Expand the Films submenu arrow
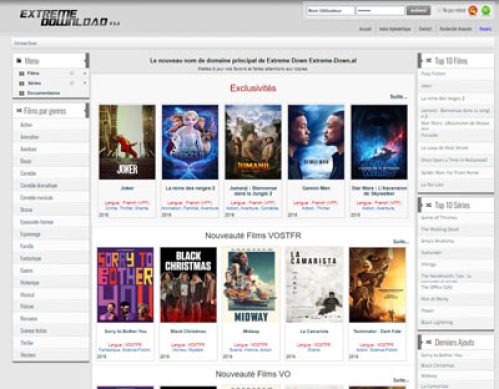 [85, 73]
